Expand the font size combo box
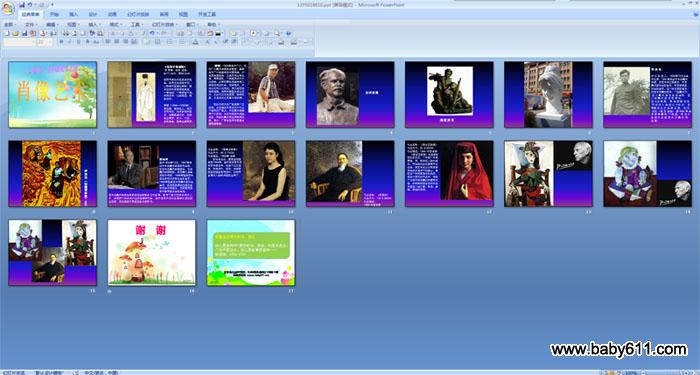Viewport: 700px width, 375px height. pyautogui.click(x=45, y=42)
